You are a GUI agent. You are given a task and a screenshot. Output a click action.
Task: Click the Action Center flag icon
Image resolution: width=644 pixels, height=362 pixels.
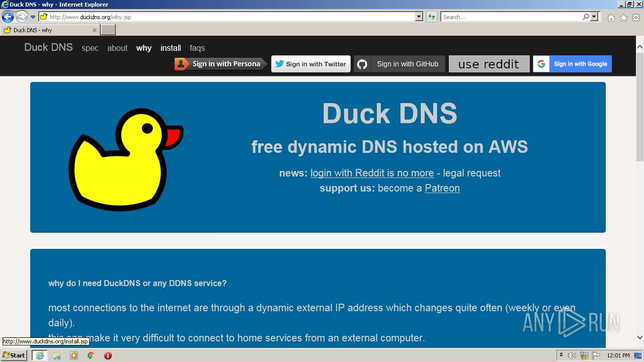pyautogui.click(x=597, y=355)
